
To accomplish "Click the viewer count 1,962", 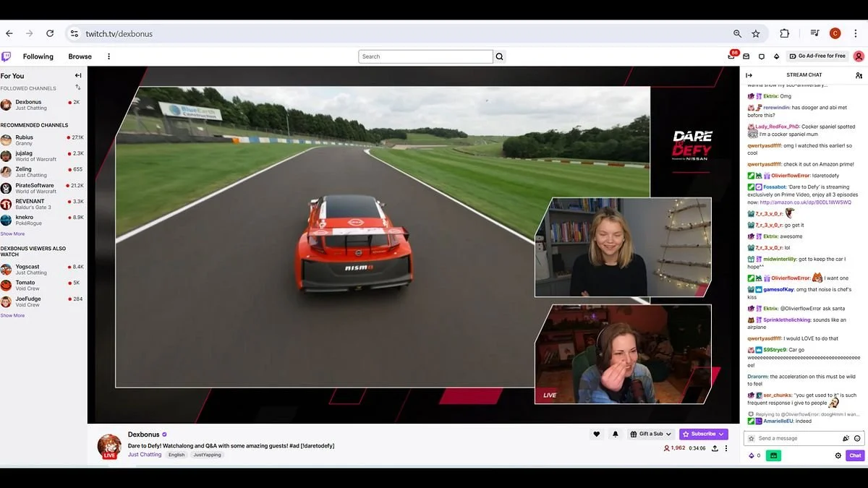I will (674, 448).
